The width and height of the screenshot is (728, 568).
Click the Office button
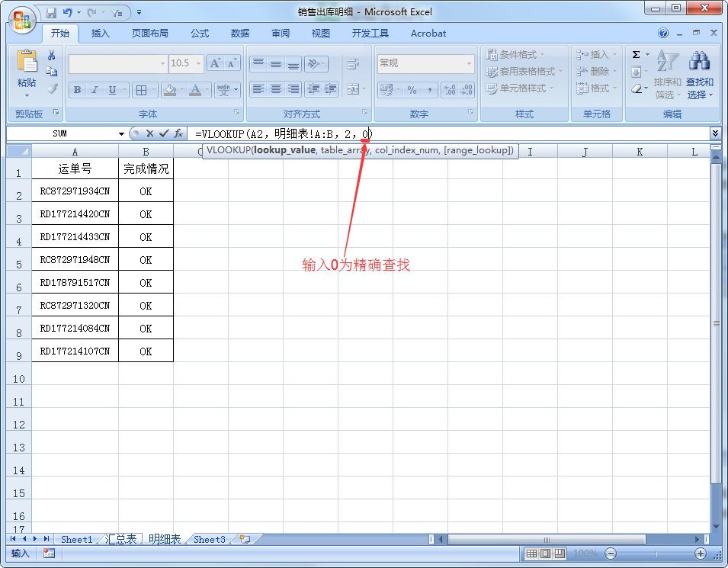click(21, 19)
